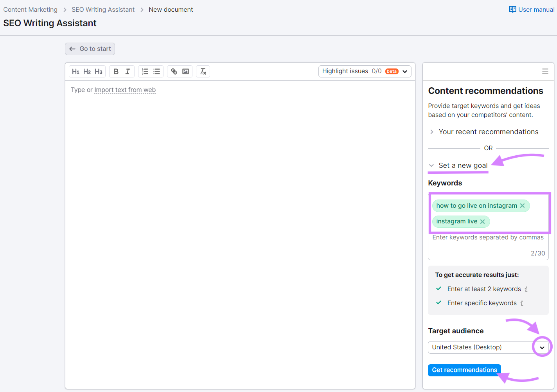Toggle italic text formatting

pyautogui.click(x=127, y=71)
